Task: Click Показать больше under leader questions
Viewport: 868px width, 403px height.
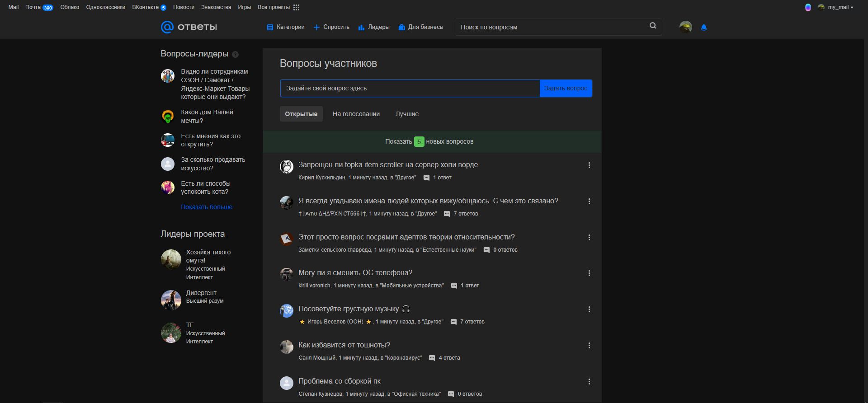Action: (207, 207)
